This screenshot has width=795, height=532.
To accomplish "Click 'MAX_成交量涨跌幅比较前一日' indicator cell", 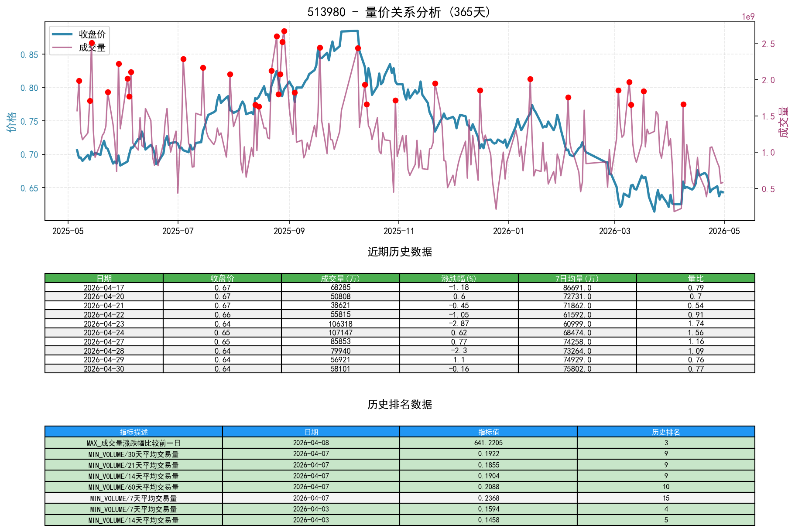I will click(x=134, y=443).
